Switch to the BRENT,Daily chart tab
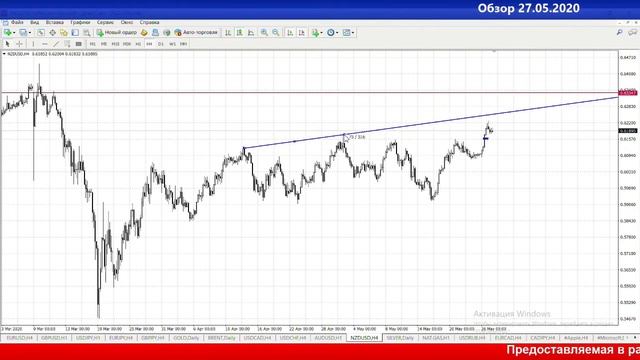 tap(221, 338)
